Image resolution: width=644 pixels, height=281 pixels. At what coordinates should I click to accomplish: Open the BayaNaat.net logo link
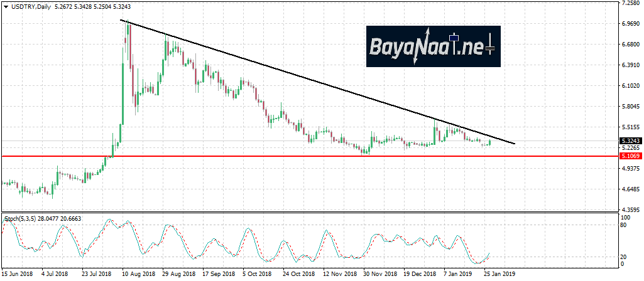pos(433,46)
